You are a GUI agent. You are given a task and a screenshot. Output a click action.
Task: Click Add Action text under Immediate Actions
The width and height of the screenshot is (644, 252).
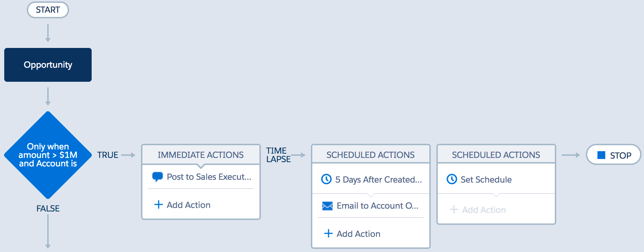click(x=188, y=205)
